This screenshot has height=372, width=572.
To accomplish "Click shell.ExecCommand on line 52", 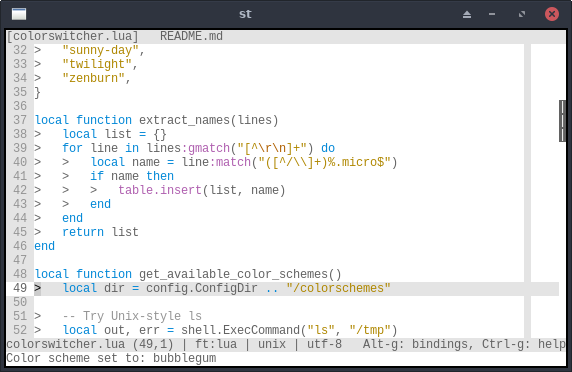I will (x=240, y=330).
